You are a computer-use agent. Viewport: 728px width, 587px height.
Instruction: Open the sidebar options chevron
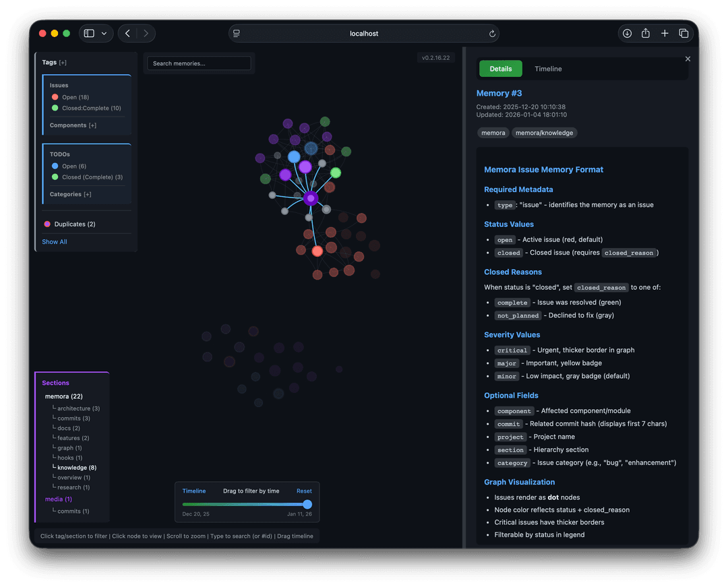tap(104, 34)
